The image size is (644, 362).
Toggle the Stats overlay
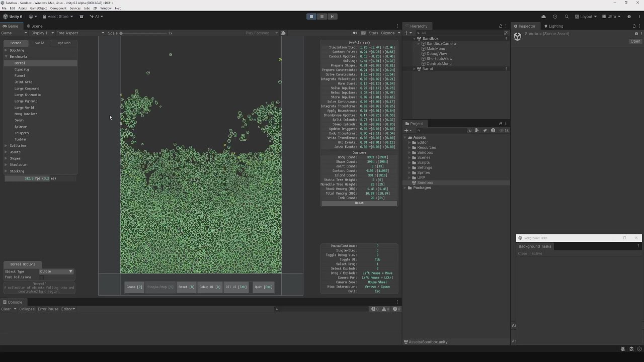[374, 33]
